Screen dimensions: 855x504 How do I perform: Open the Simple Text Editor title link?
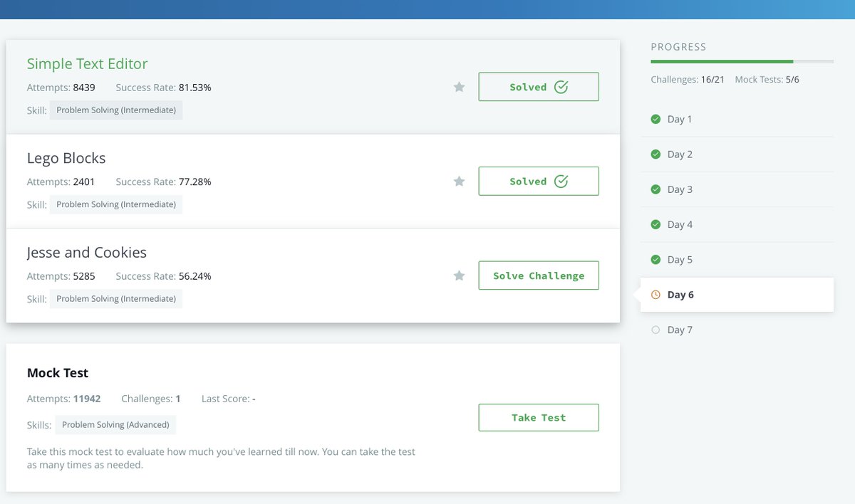pyautogui.click(x=87, y=64)
